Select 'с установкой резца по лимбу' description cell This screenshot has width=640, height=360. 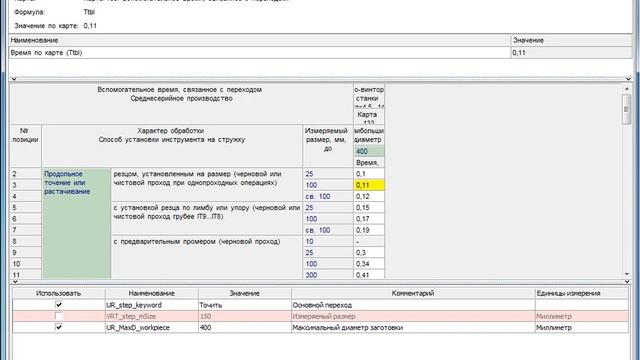(207, 218)
